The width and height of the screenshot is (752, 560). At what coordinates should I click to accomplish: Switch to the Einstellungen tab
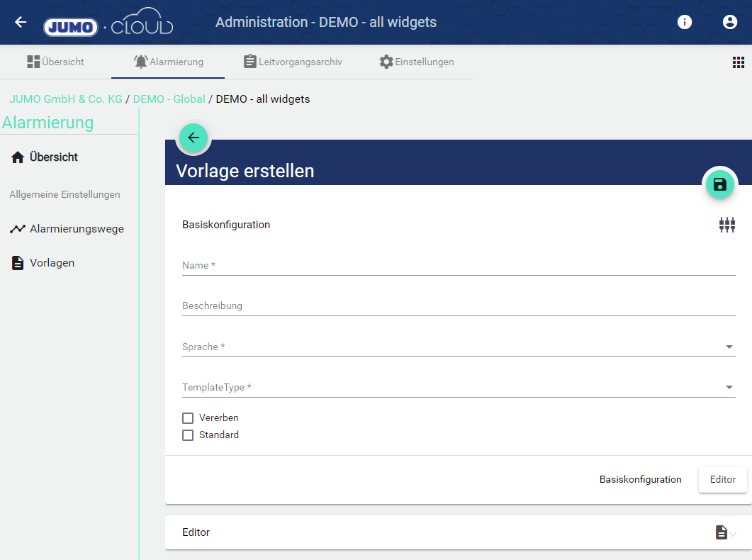416,62
